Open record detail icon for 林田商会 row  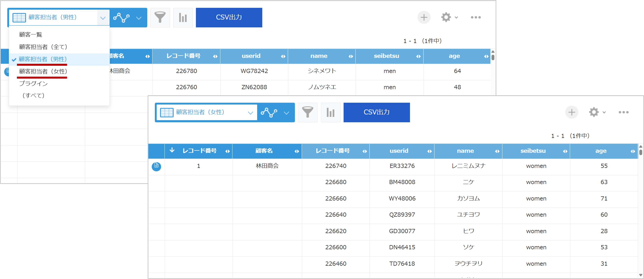(x=156, y=166)
